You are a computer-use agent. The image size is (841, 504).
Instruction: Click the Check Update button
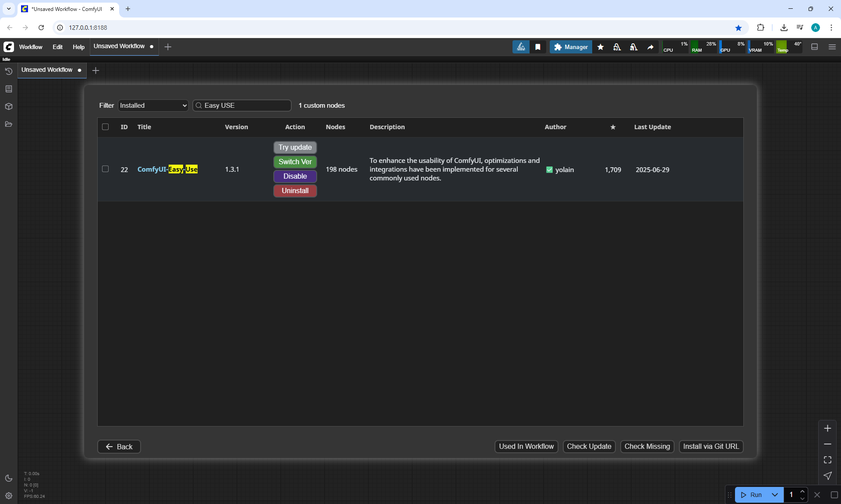point(589,447)
